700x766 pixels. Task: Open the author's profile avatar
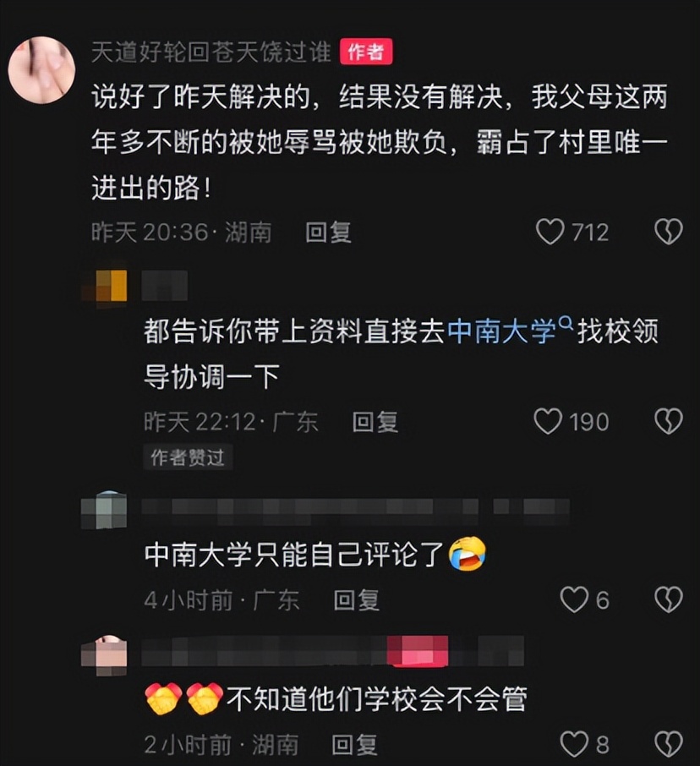click(41, 69)
